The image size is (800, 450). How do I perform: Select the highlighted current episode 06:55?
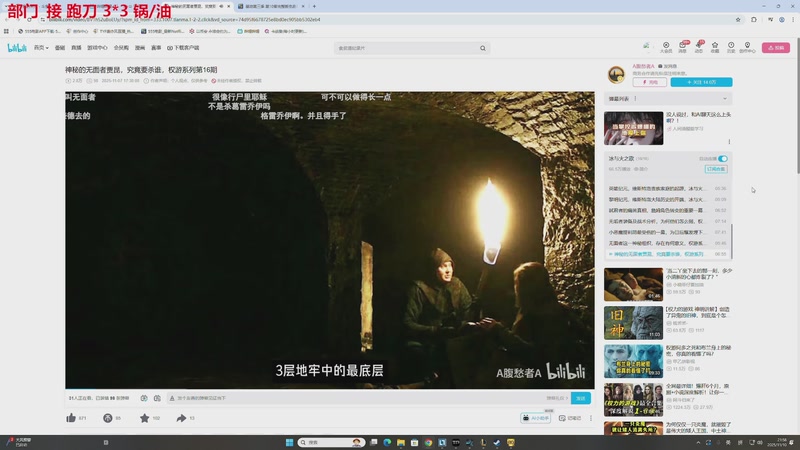(667, 254)
